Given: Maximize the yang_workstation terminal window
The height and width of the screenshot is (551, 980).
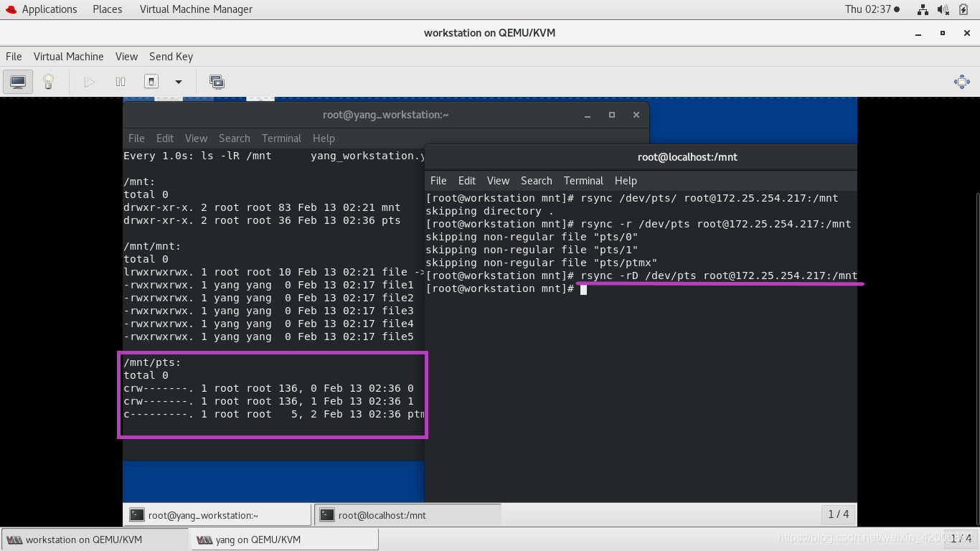Looking at the screenshot, I should click(x=612, y=115).
